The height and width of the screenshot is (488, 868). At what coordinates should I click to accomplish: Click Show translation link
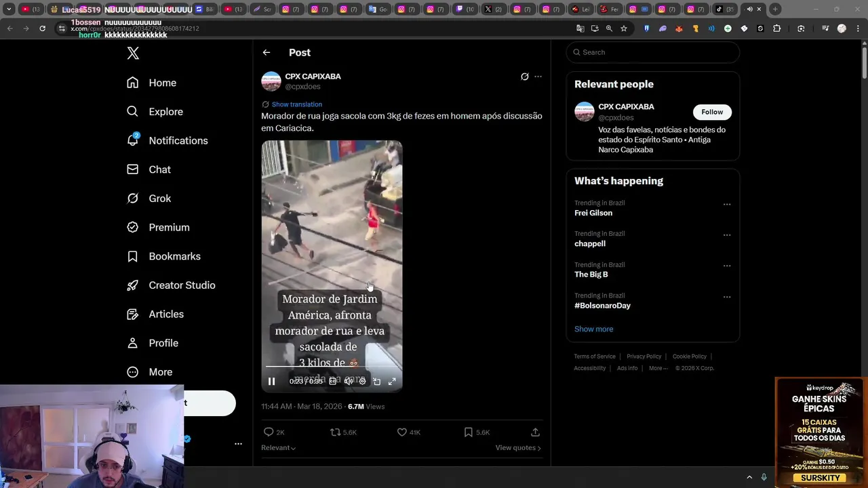pos(297,104)
